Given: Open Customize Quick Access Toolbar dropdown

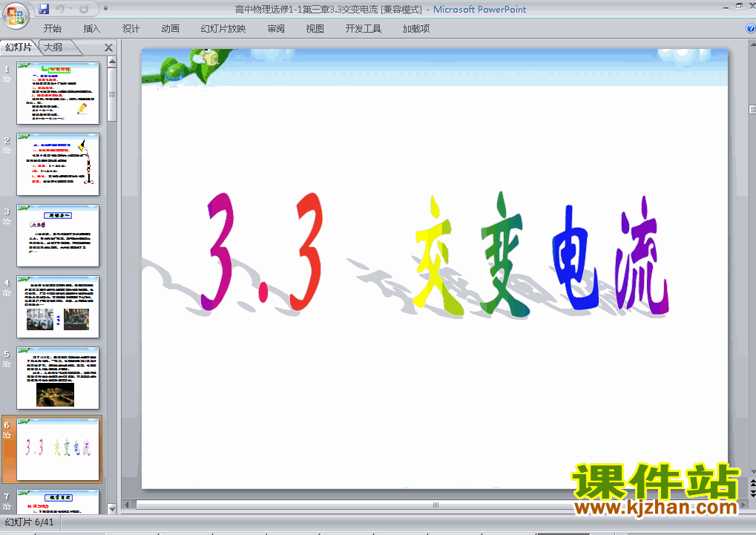Looking at the screenshot, I should coord(105,9).
